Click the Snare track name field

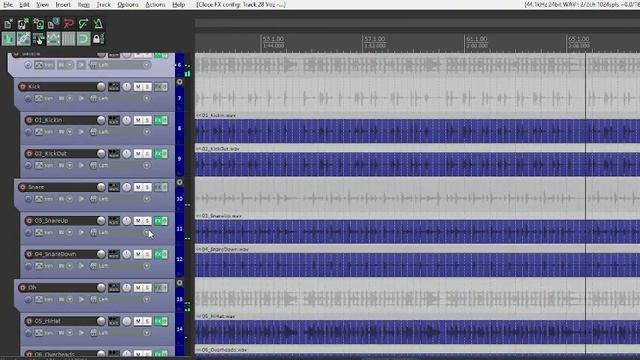[x=61, y=187]
